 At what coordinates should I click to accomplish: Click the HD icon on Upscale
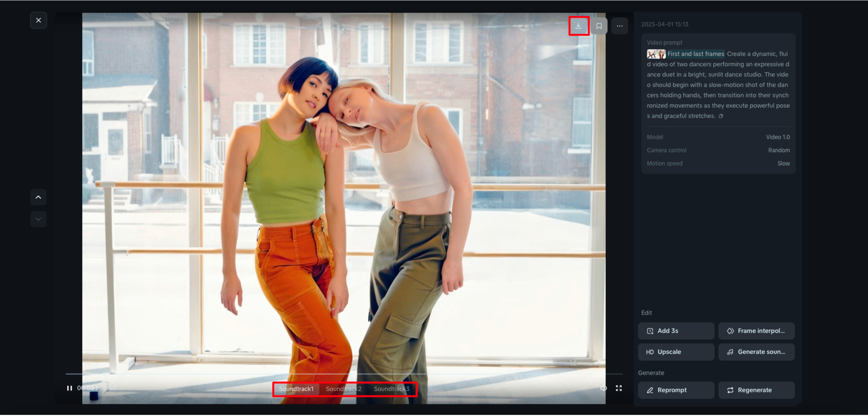click(650, 352)
